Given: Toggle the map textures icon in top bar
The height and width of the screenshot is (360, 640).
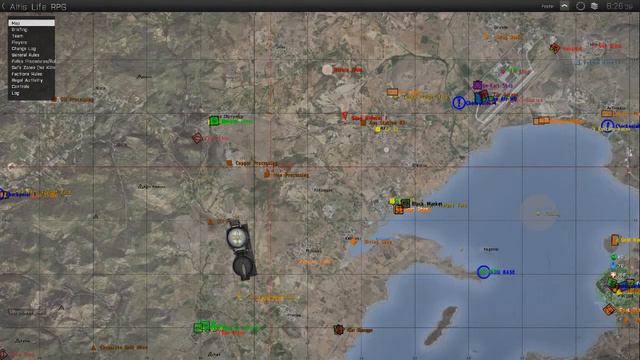Looking at the screenshot, I should [x=564, y=6].
